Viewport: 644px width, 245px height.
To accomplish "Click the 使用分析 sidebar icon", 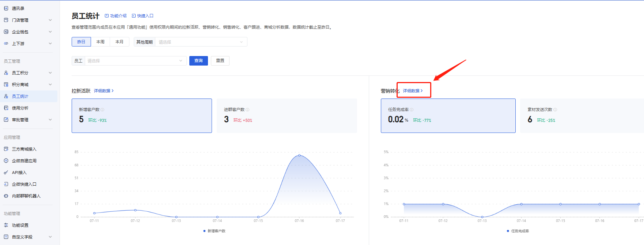I will pos(6,108).
